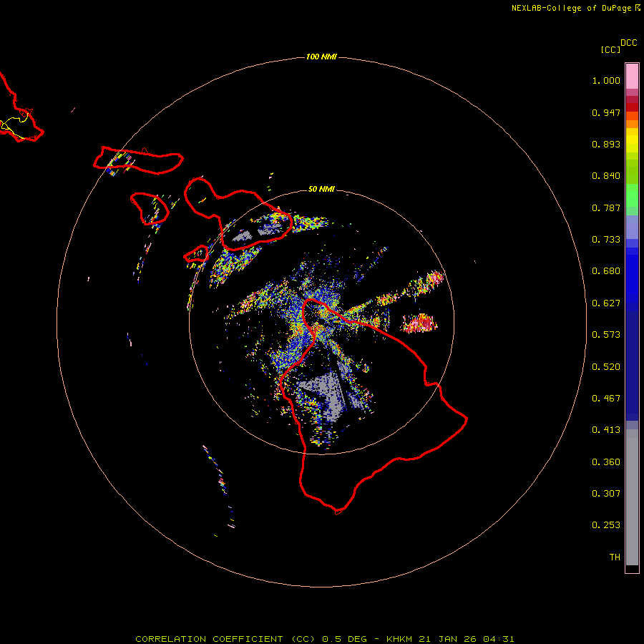Click the 1.000 value on the color scale
Image resolution: width=644 pixels, height=644 pixels.
pos(606,80)
